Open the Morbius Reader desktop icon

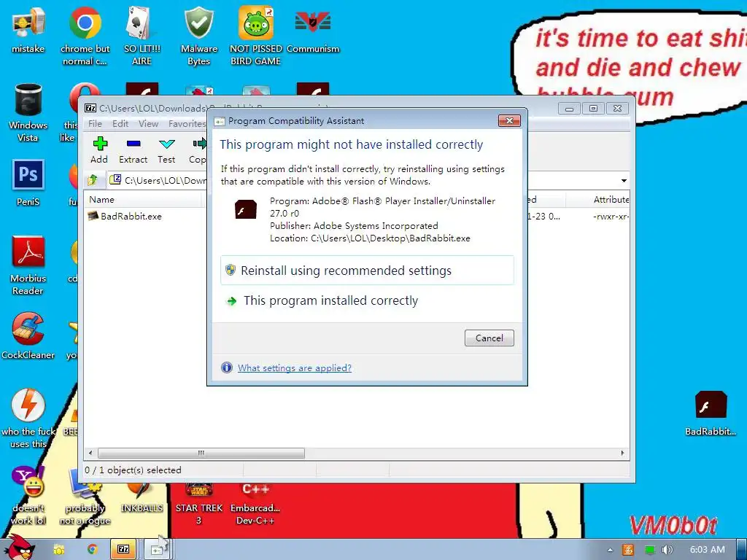coord(28,265)
